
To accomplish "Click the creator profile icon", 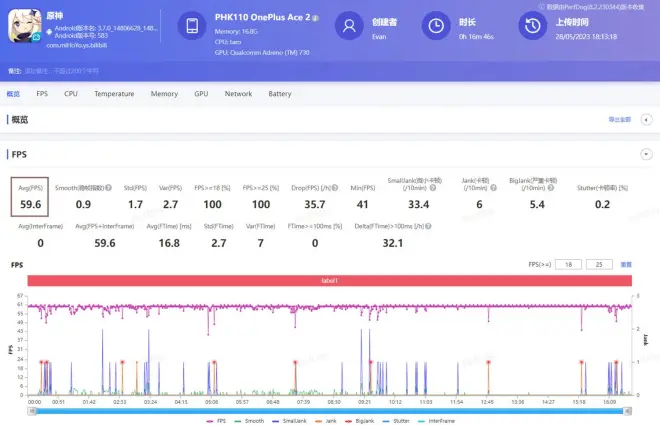I will 348,27.
